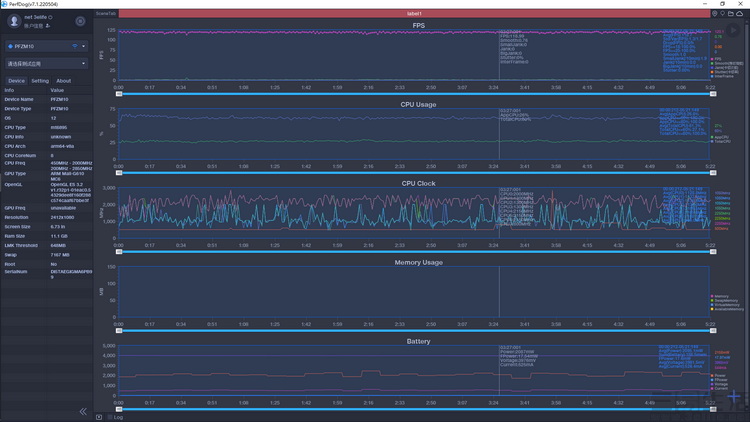Toggle the TotalCPU legend entry
The width and height of the screenshot is (750, 422).
click(x=720, y=142)
